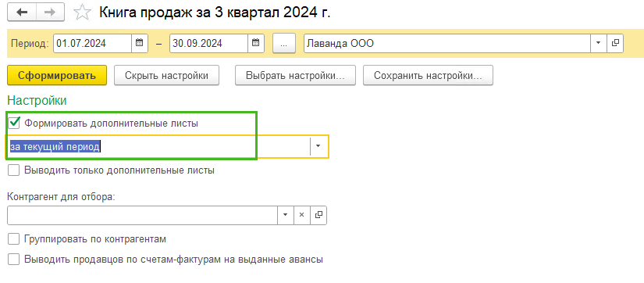This screenshot has height=283, width=644.
Task: Go back with the left arrow button
Action: [21, 13]
